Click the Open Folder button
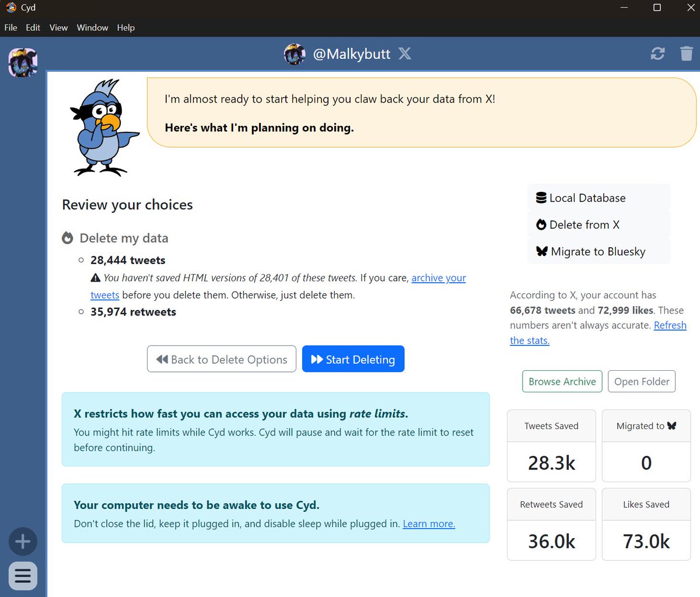The image size is (700, 597). coord(642,381)
